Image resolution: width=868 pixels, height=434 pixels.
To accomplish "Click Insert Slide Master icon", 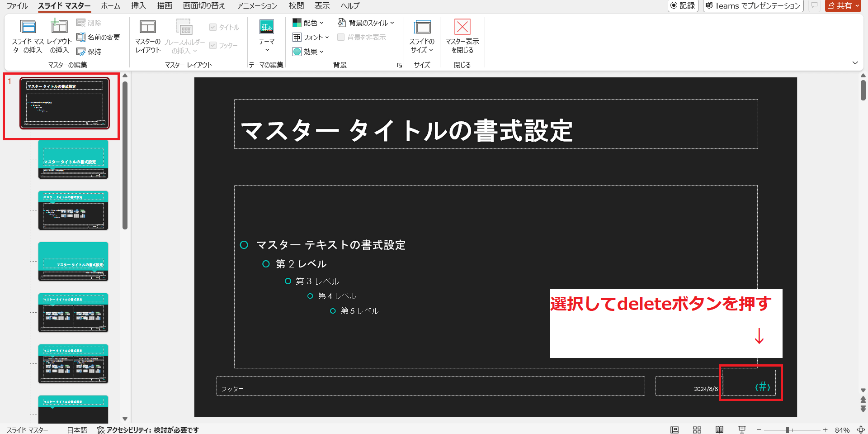I will click(28, 27).
